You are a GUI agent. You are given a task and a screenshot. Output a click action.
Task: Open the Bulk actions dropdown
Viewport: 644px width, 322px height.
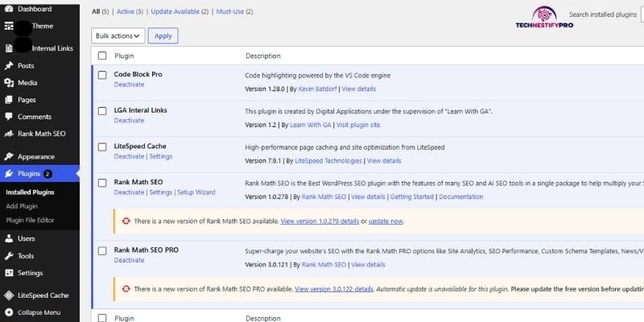(118, 35)
